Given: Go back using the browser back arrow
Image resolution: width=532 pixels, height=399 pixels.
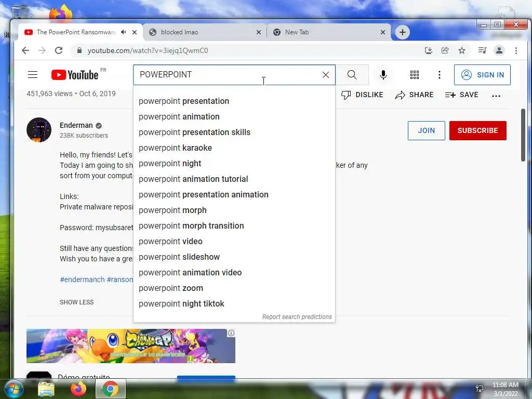Looking at the screenshot, I should click(25, 50).
